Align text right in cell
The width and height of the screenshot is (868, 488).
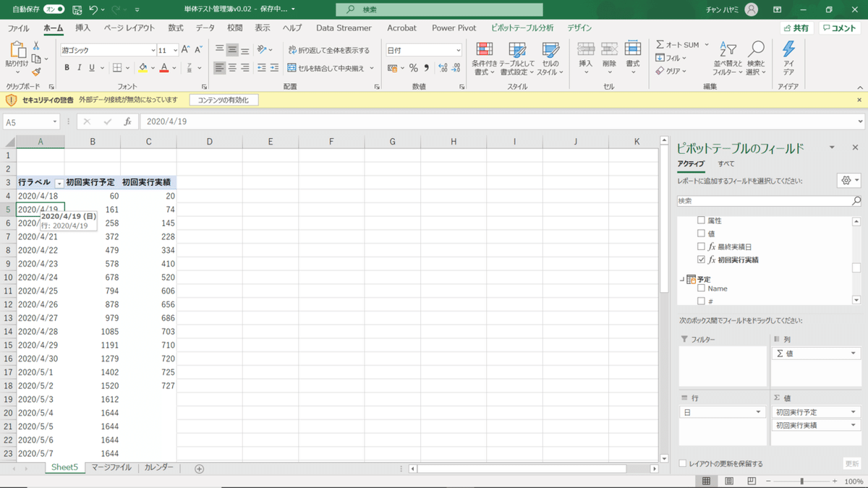tap(244, 68)
